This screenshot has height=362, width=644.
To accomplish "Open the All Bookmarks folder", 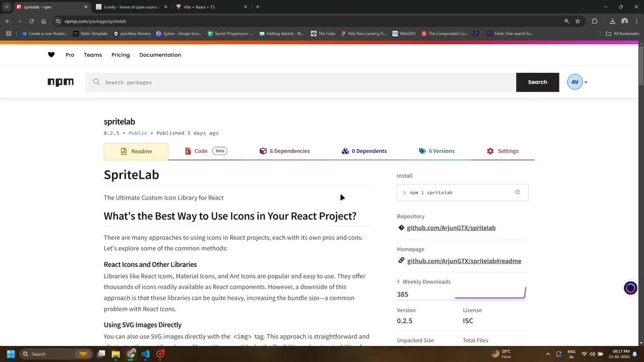I will pos(622,34).
